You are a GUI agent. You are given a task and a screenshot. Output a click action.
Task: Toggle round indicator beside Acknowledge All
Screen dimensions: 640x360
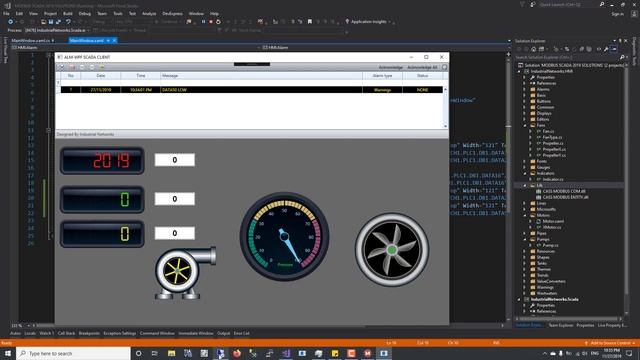pyautogui.click(x=444, y=67)
